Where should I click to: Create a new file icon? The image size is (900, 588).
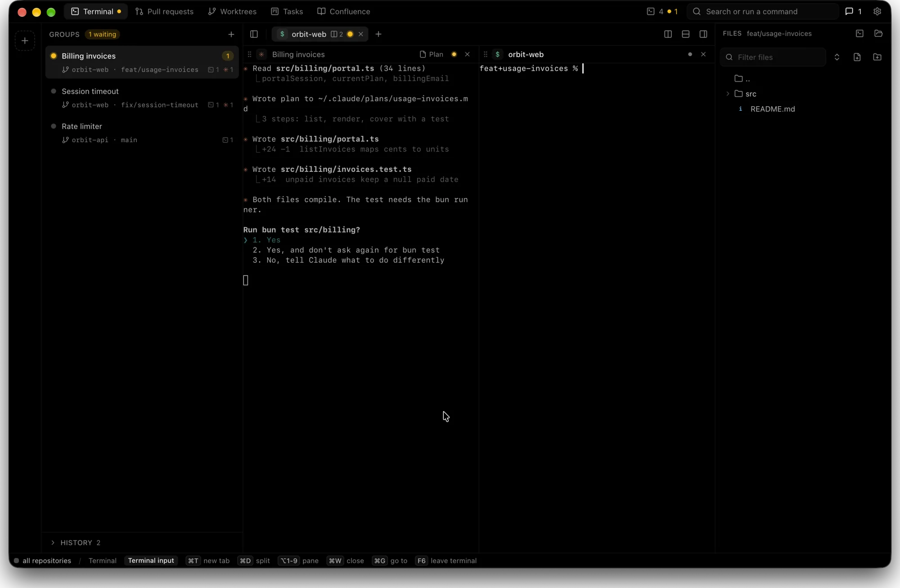(857, 57)
